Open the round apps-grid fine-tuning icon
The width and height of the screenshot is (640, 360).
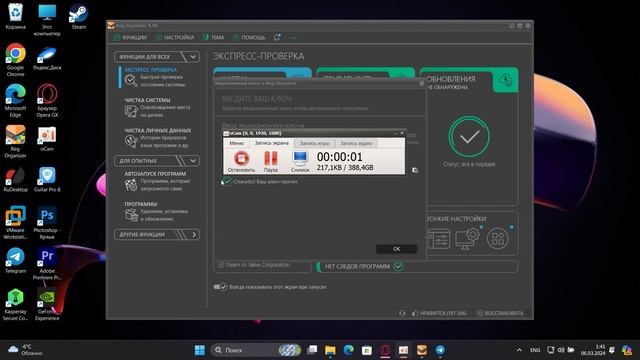[498, 238]
